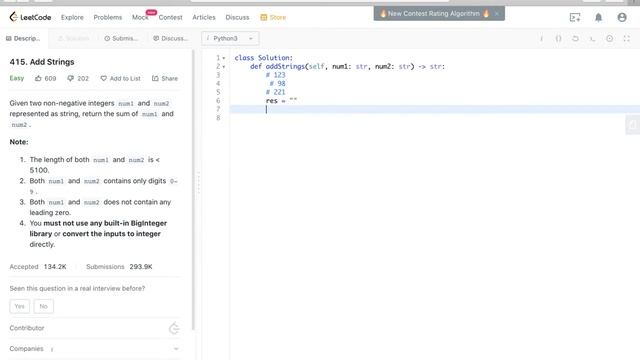Image resolution: width=640 pixels, height=360 pixels.
Task: Click the LeetCode logo
Action: [30, 17]
